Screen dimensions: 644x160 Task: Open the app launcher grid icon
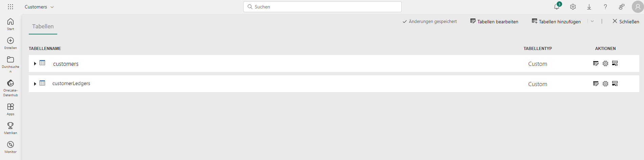(10, 7)
